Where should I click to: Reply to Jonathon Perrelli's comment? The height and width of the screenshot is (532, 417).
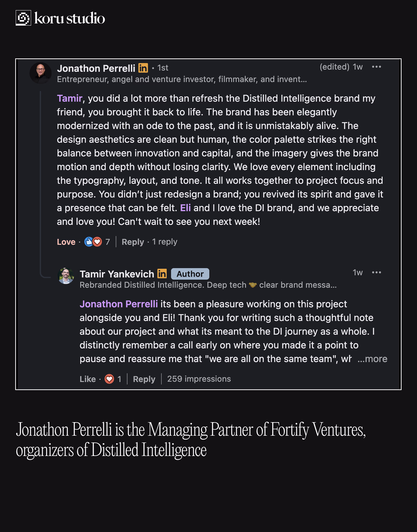[132, 242]
